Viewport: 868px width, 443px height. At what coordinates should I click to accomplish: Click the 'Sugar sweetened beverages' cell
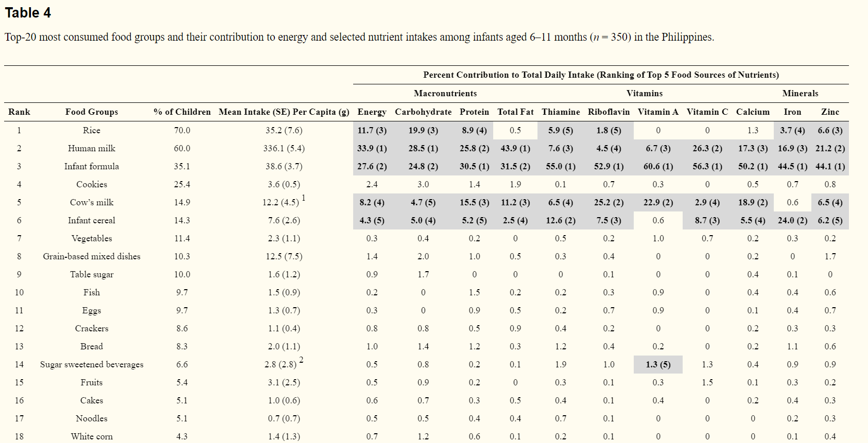pyautogui.click(x=92, y=365)
